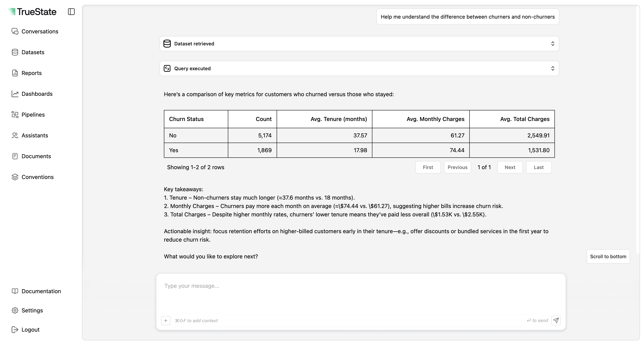Select the Datasets icon

(15, 52)
